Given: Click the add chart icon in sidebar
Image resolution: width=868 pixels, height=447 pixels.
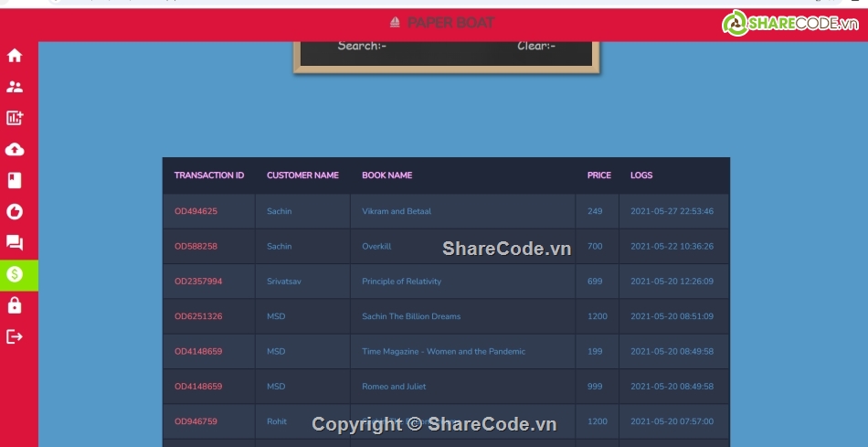Looking at the screenshot, I should pyautogui.click(x=15, y=117).
